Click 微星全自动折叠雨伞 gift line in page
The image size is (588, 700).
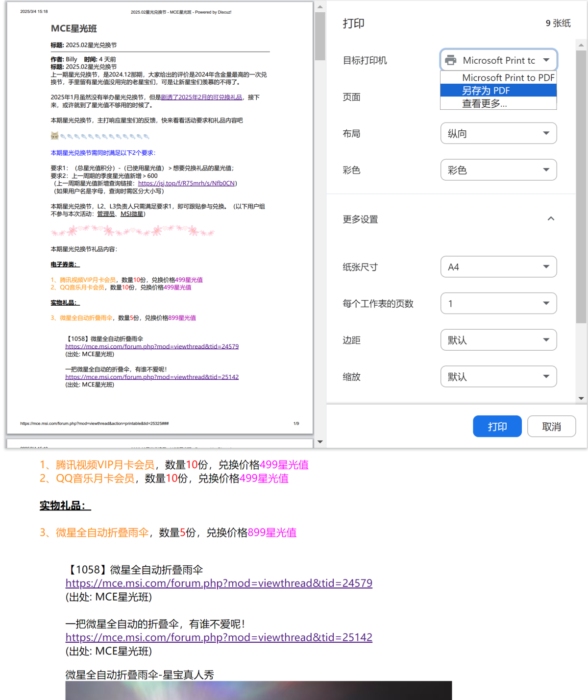(168, 532)
